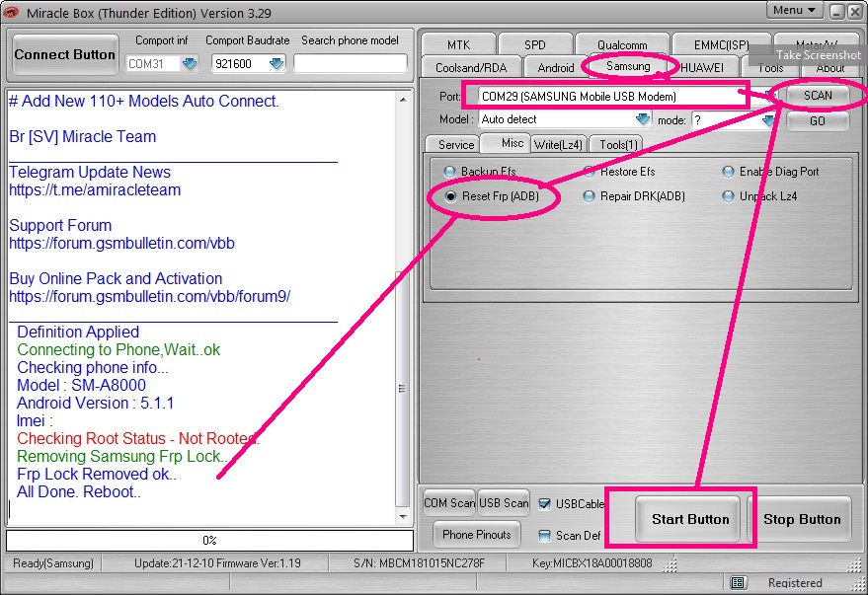Open the Tools(1) sub-tab
Screen dimensions: 868x595
pyautogui.click(x=618, y=145)
